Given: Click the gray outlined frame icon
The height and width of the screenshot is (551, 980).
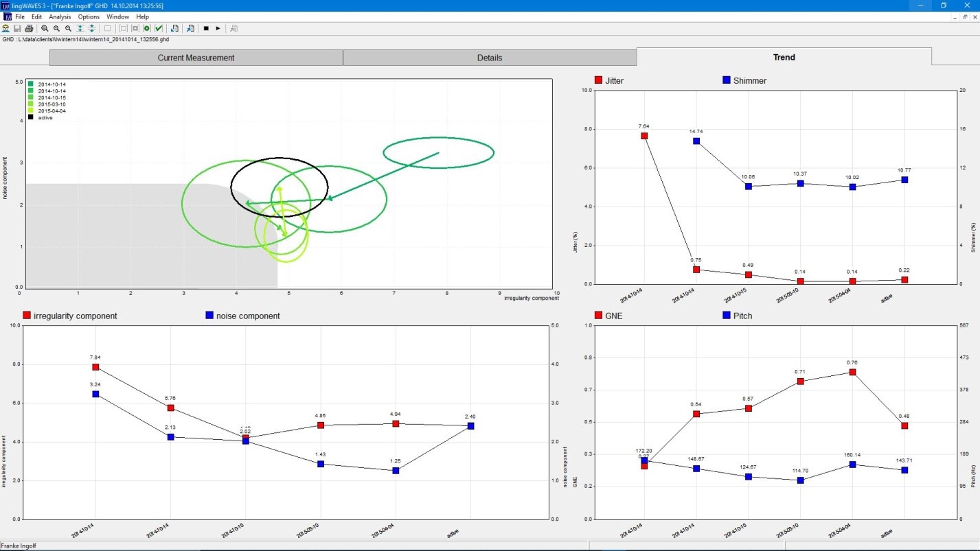Looking at the screenshot, I should pyautogui.click(x=123, y=28).
